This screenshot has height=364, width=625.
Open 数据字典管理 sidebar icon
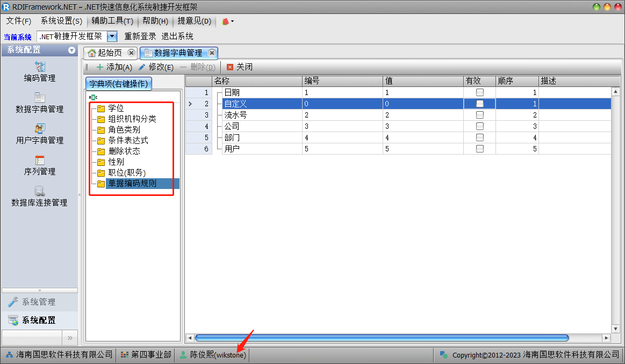(x=40, y=98)
